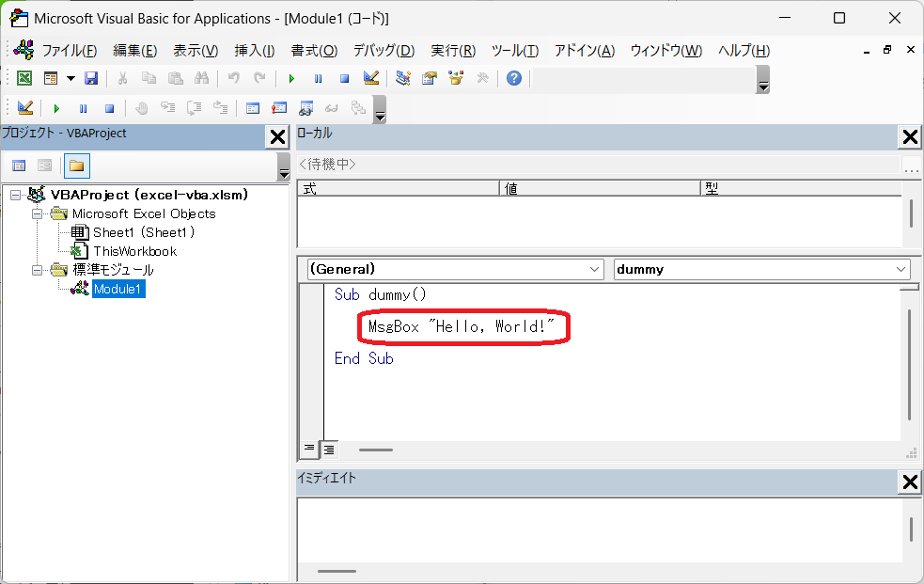924x584 pixels.
Task: Open the 表示(V) menu
Action: [196, 51]
